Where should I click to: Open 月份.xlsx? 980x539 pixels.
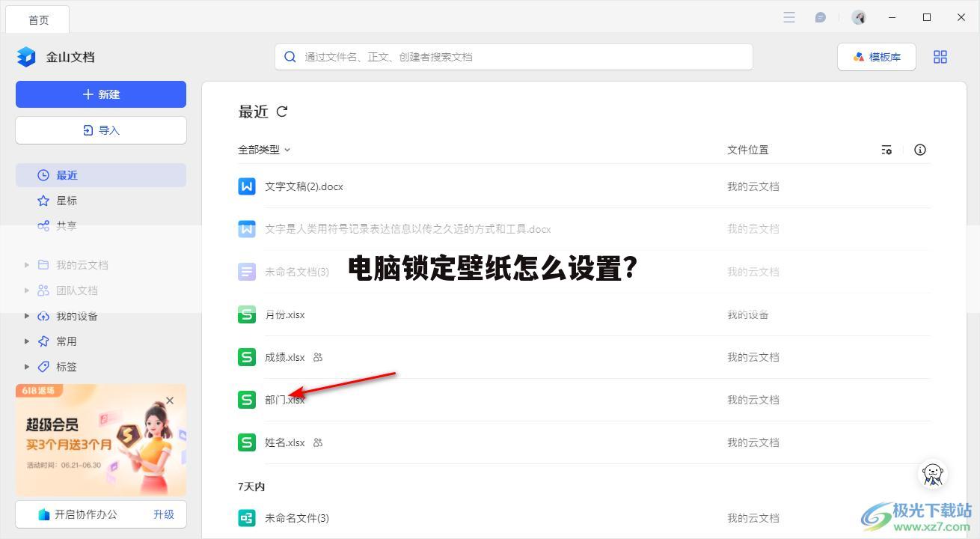pos(285,314)
